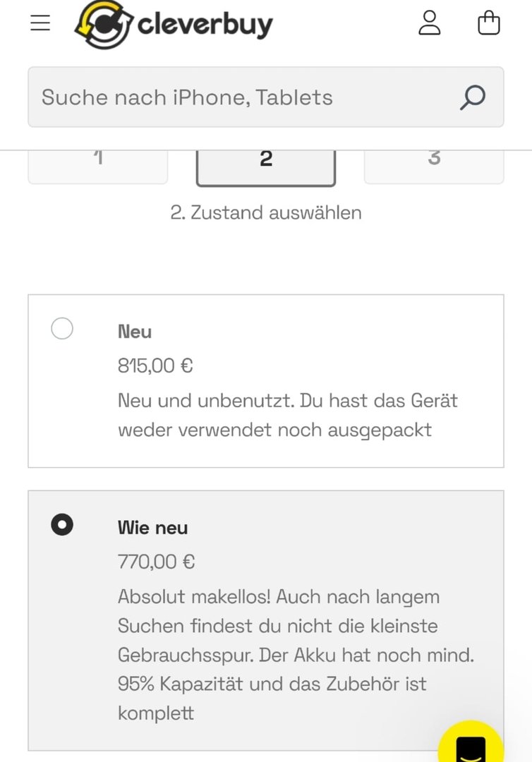
Task: Open the shopping bag cart
Action: [489, 23]
